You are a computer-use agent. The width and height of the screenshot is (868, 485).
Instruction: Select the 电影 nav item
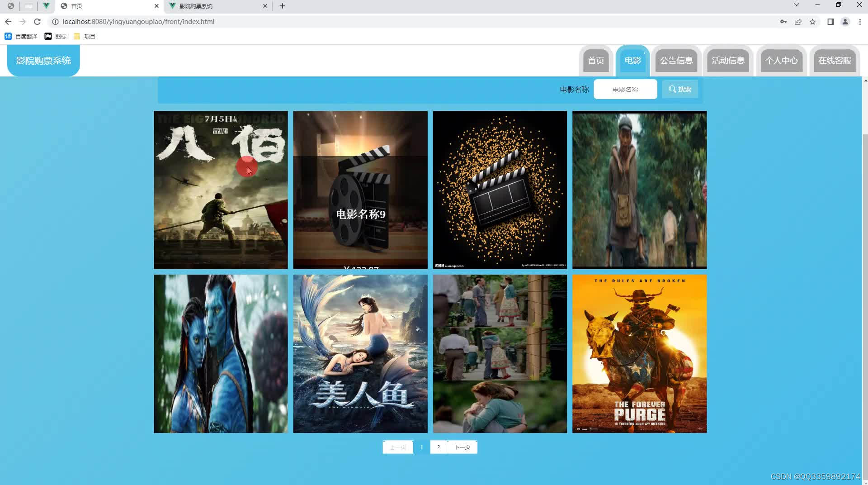632,61
